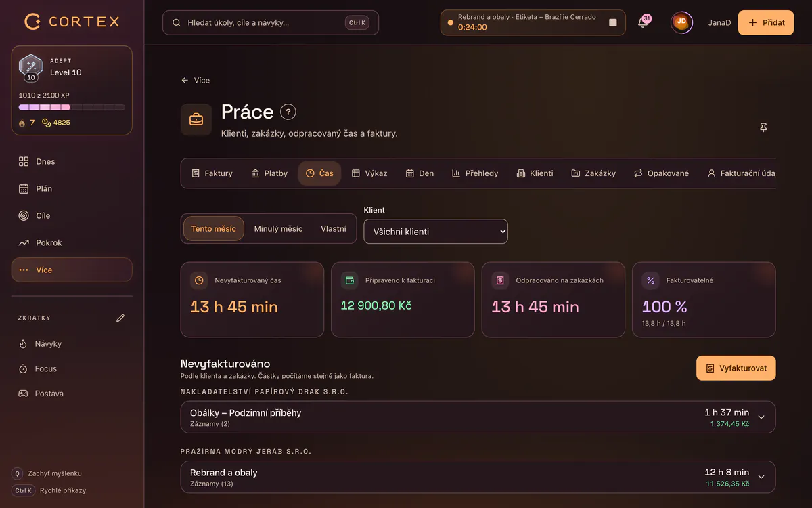Open the Opakované tab

tap(661, 173)
